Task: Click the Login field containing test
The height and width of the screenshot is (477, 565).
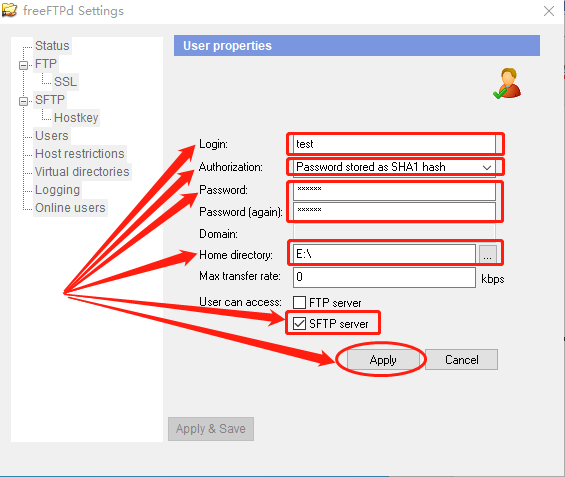Action: (395, 144)
